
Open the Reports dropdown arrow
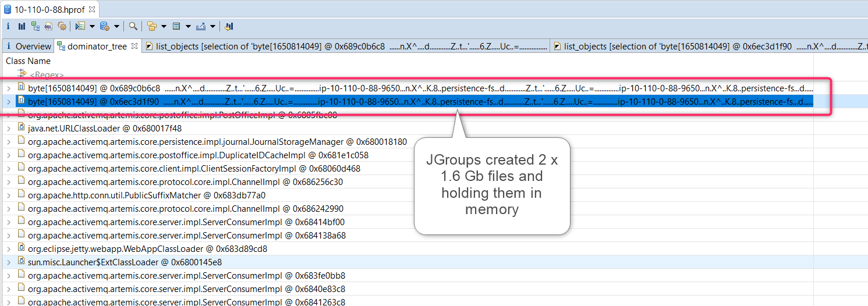point(92,27)
